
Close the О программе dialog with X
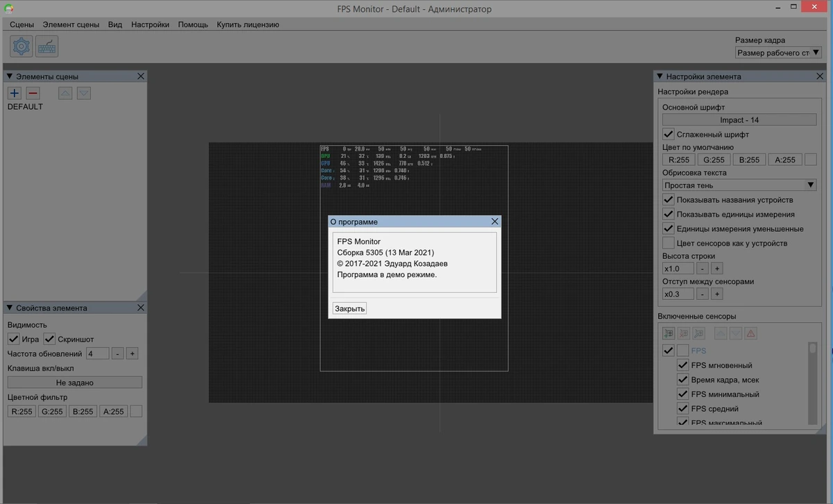tap(495, 221)
